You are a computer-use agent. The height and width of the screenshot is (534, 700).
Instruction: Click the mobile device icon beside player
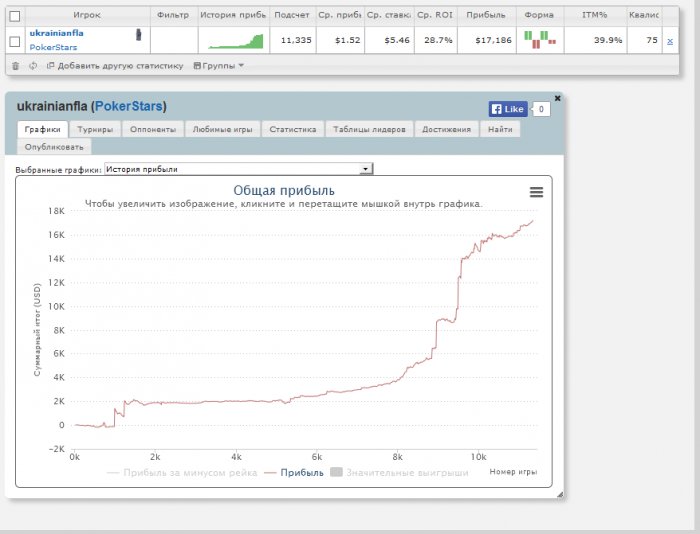(138, 34)
